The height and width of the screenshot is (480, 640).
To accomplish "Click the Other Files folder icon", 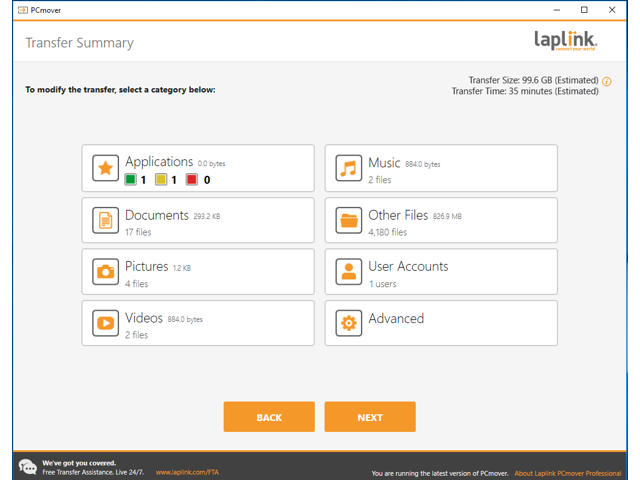I will coord(348,220).
